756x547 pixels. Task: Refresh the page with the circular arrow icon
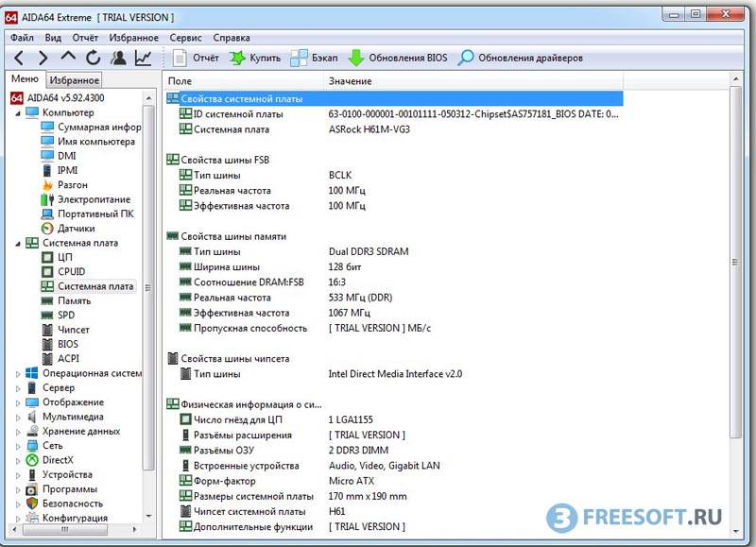[93, 58]
